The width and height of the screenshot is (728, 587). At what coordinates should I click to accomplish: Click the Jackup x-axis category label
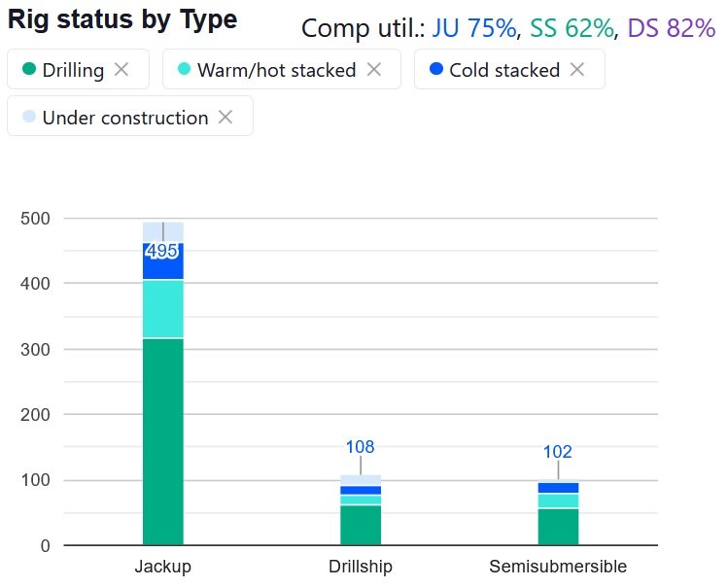pos(163,567)
